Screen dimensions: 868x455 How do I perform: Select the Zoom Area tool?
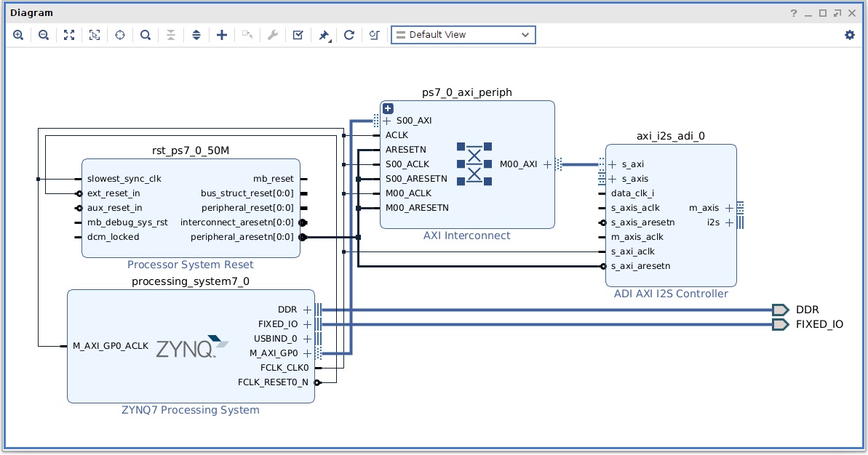(95, 35)
